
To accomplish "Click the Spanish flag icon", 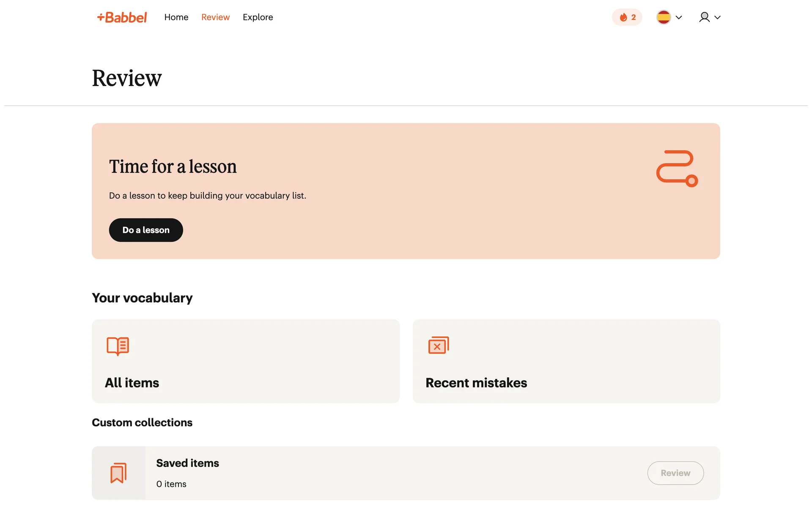I will 663,17.
